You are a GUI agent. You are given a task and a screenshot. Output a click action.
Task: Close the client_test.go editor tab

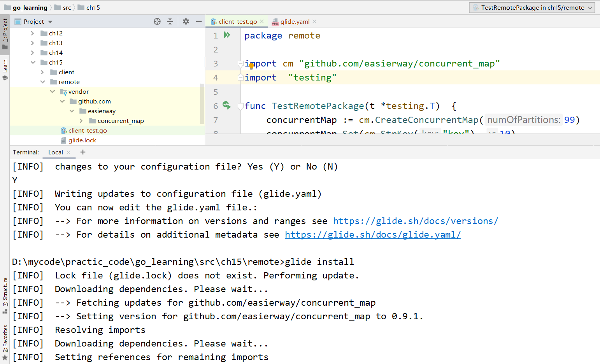(x=262, y=22)
